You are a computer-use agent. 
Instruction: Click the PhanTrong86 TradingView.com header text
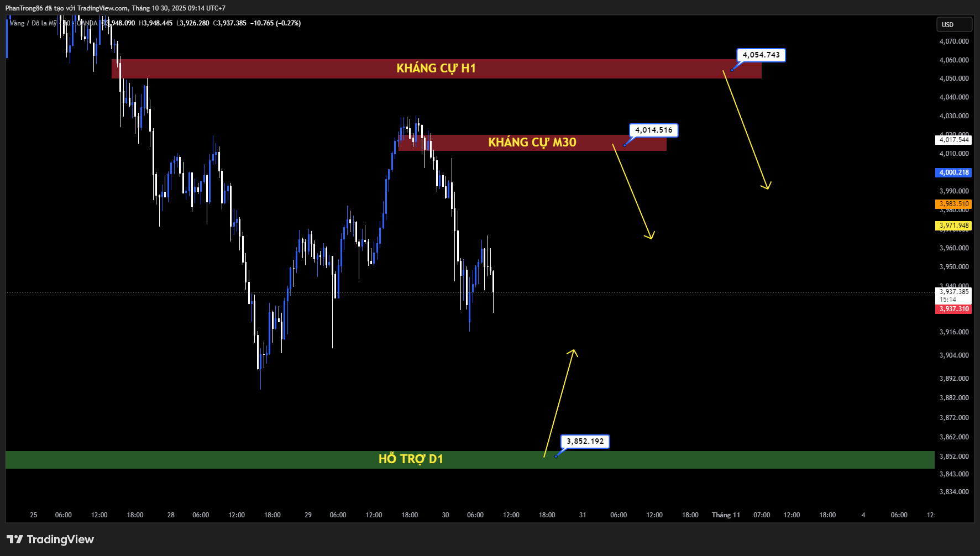coord(115,8)
